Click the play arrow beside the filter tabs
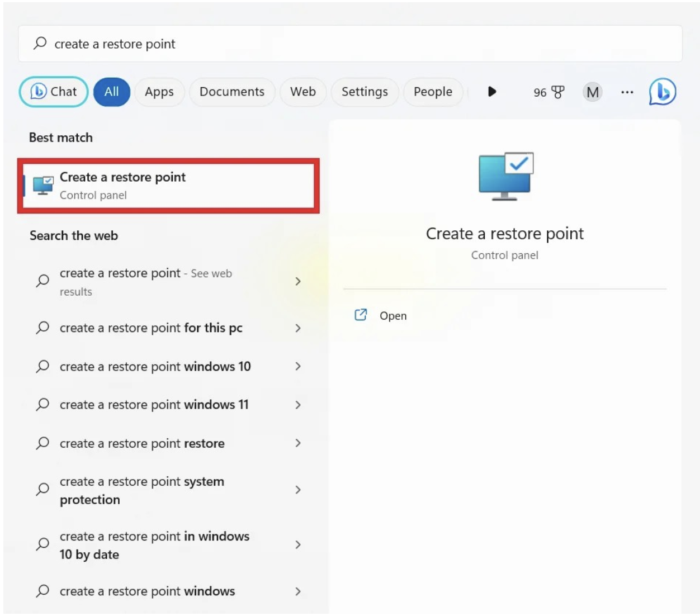Screen dimensions: 700x616 492,92
